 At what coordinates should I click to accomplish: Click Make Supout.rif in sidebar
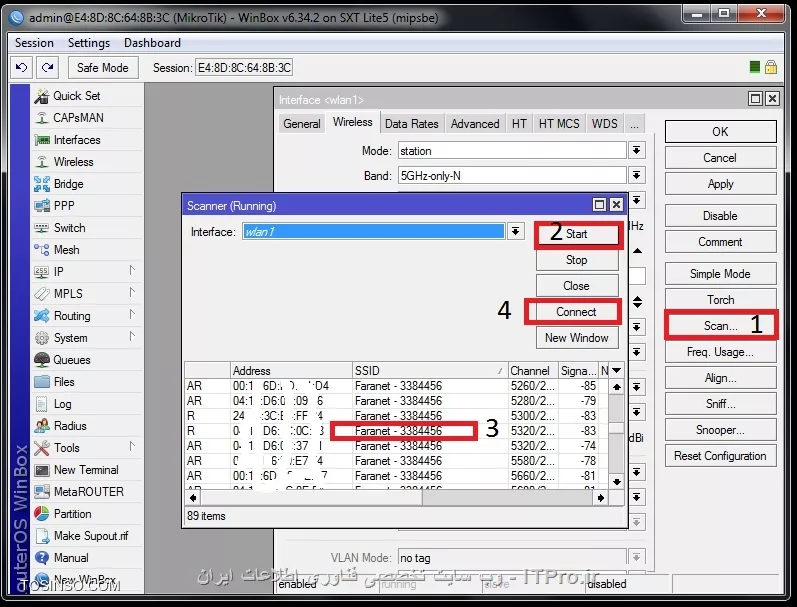click(x=91, y=536)
